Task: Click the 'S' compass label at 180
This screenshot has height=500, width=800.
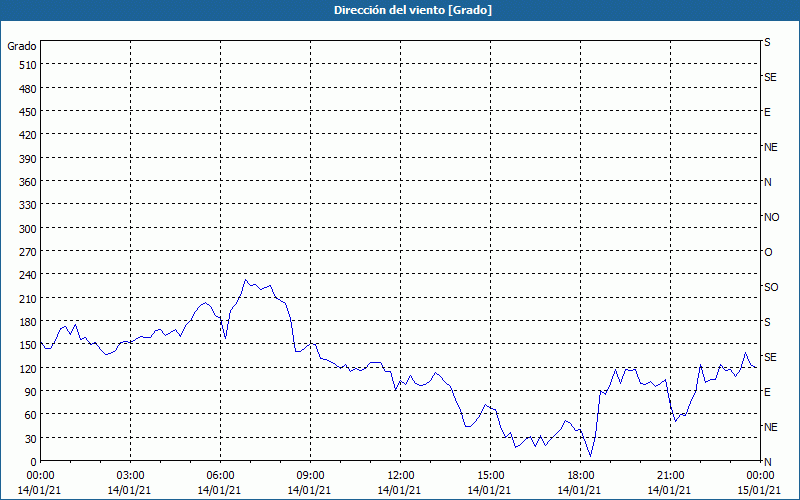Action: (x=767, y=322)
